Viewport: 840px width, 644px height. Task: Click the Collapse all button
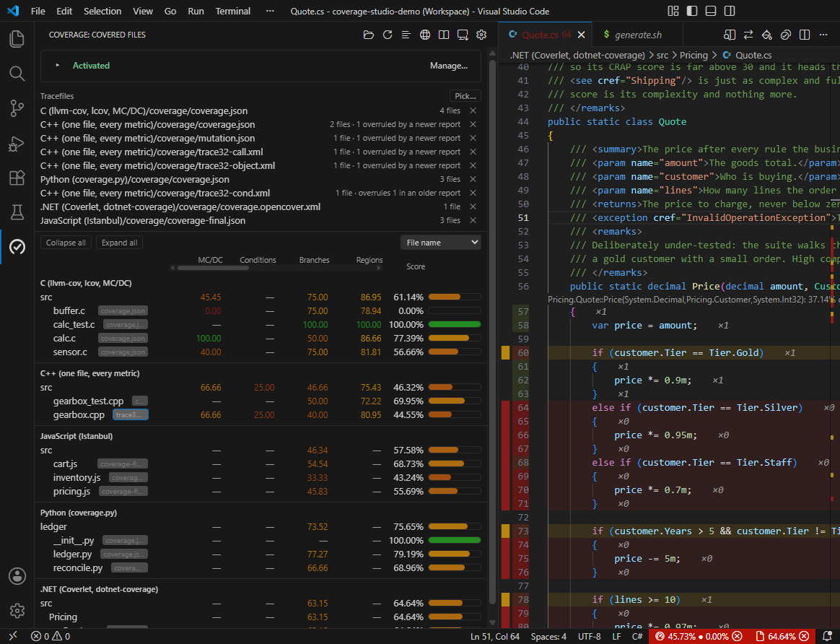pyautogui.click(x=66, y=243)
